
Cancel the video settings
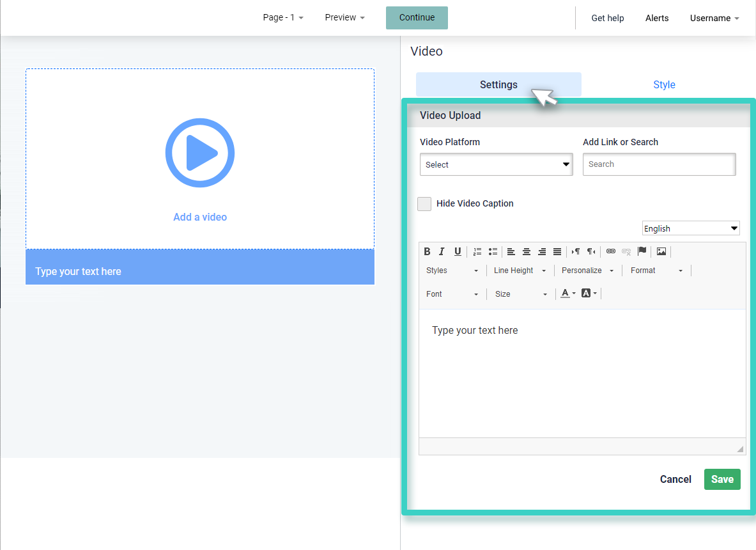tap(675, 479)
